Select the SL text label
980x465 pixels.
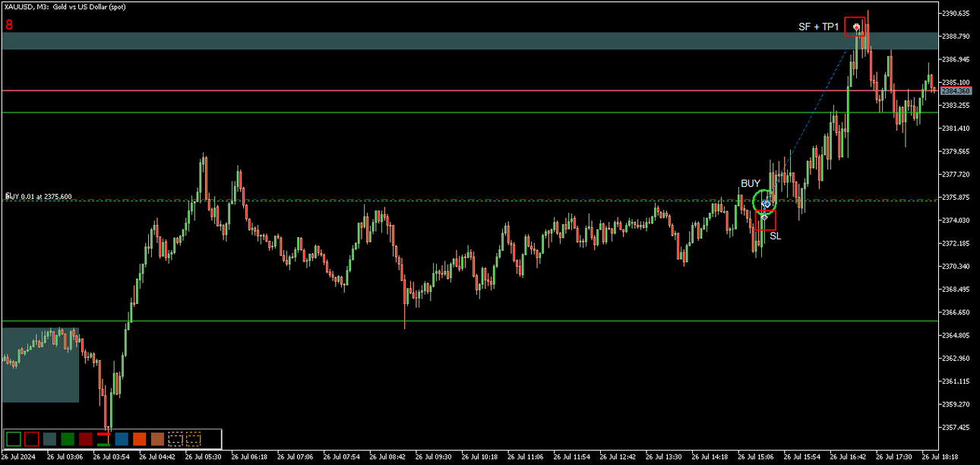pyautogui.click(x=775, y=236)
